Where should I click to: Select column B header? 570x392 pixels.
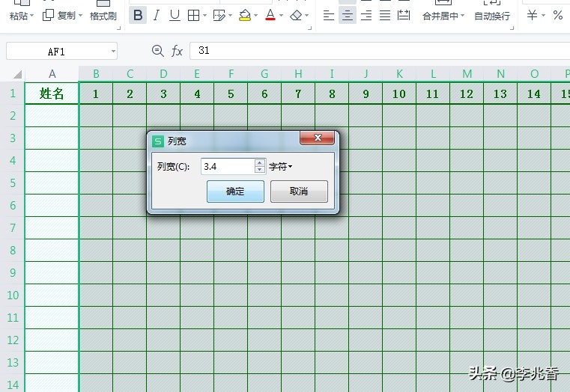click(96, 74)
